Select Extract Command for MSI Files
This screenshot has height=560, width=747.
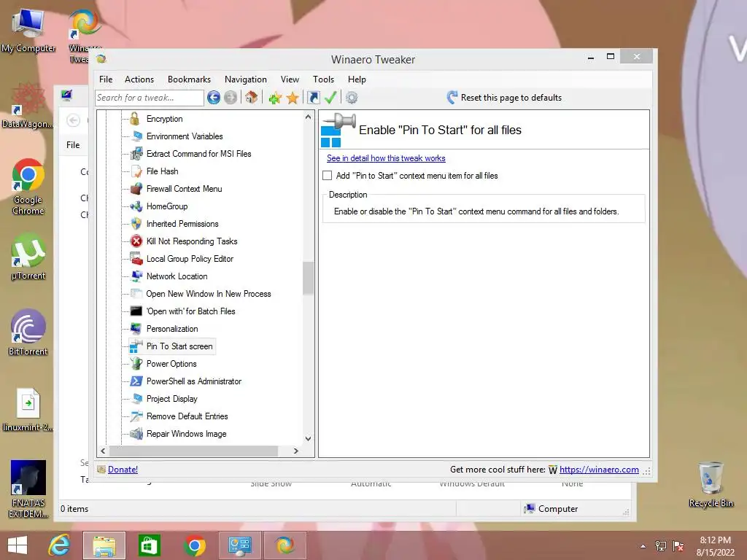[x=198, y=154]
